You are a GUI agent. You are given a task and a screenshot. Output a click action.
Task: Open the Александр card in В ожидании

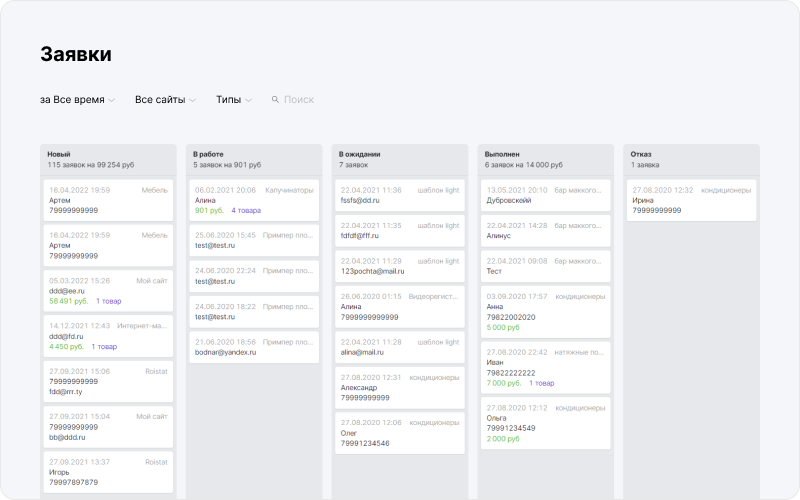[399, 387]
